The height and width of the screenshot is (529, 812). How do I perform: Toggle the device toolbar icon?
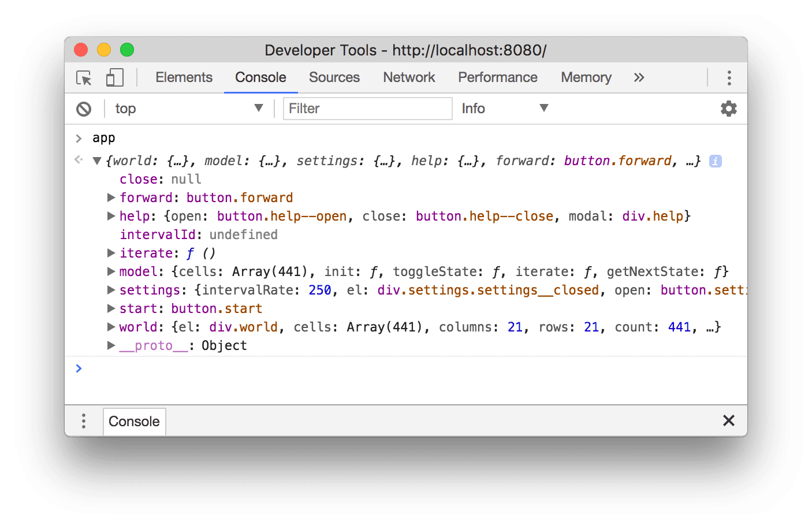point(114,77)
